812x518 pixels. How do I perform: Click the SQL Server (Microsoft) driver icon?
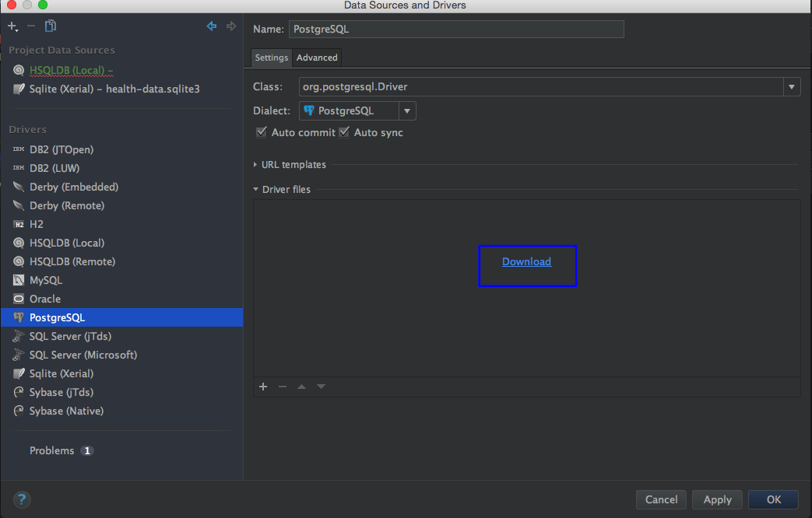[19, 355]
